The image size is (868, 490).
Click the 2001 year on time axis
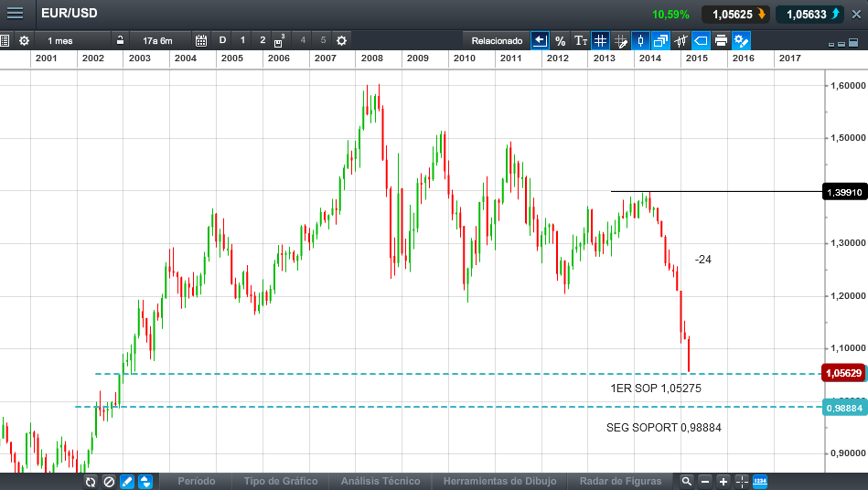(46, 59)
